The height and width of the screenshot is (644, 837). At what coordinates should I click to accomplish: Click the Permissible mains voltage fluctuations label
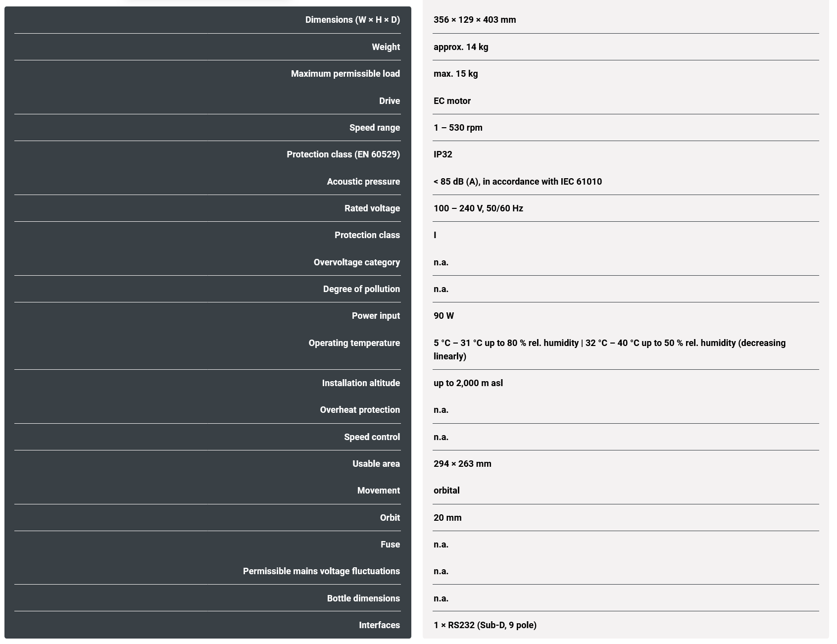tap(321, 571)
